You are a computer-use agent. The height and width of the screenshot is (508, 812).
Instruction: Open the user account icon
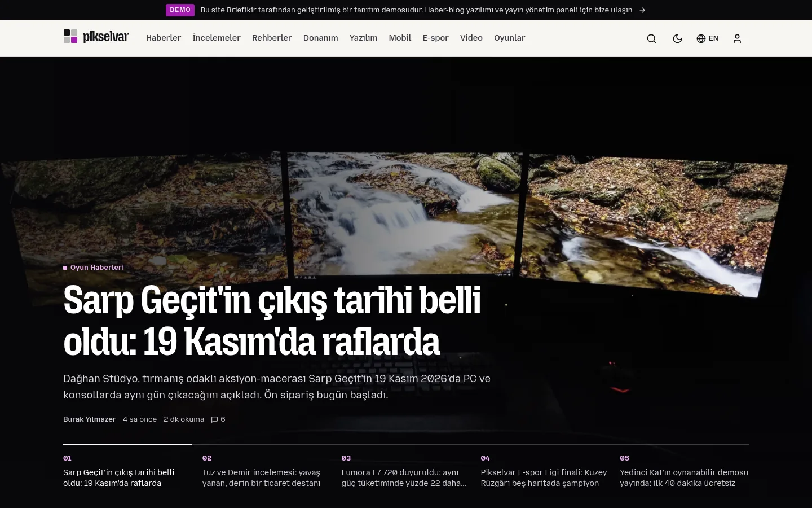click(x=737, y=38)
